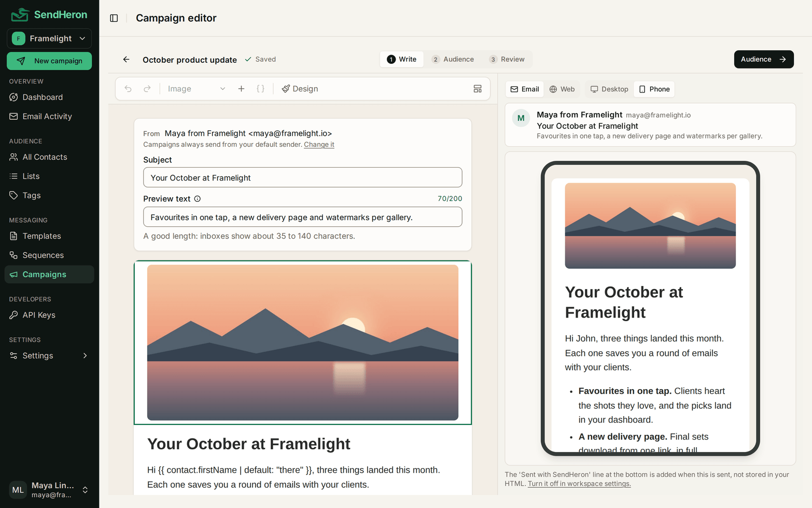Click the Preview text info icon

click(x=198, y=199)
